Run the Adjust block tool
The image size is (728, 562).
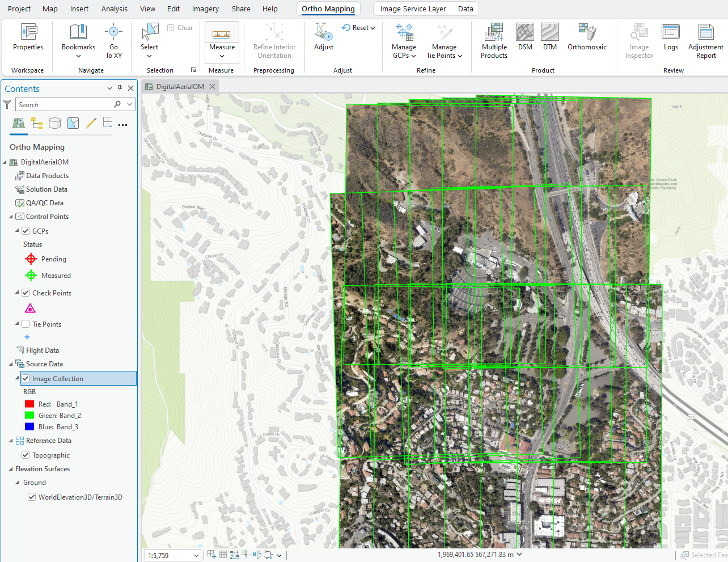[324, 37]
